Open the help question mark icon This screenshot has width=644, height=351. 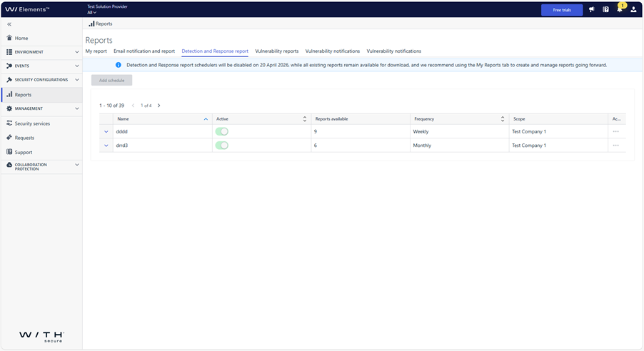(606, 9)
